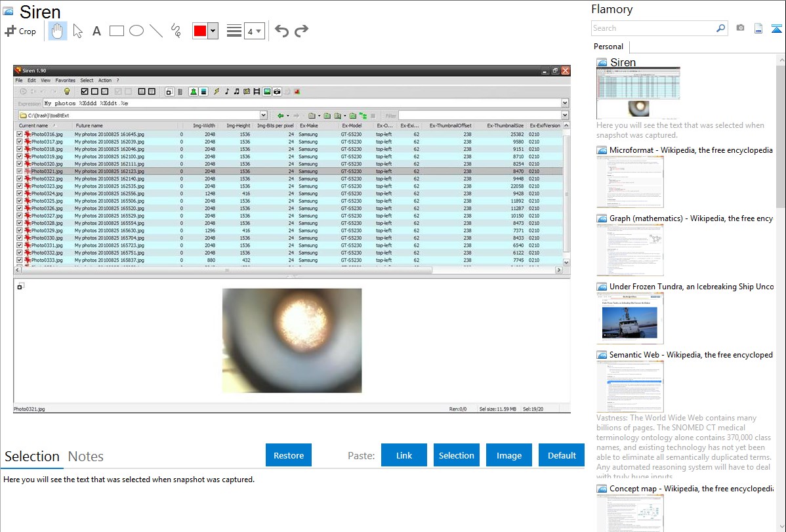
Task: Pick the ellipse shape tool
Action: click(x=136, y=31)
